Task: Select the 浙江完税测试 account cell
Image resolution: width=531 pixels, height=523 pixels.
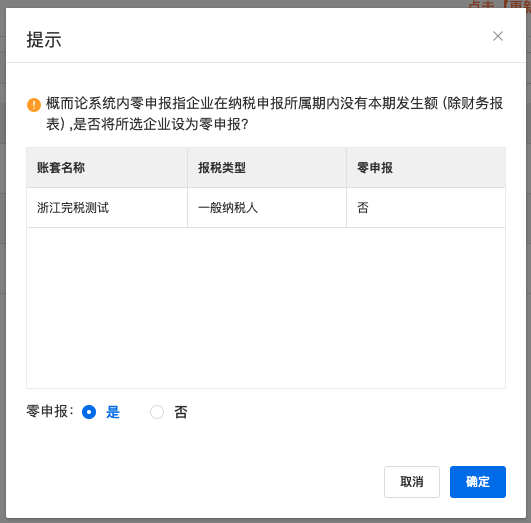Action: click(x=107, y=208)
